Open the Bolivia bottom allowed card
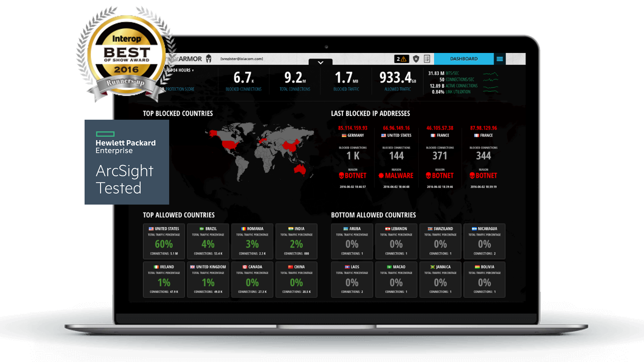644x362 pixels. (x=484, y=280)
